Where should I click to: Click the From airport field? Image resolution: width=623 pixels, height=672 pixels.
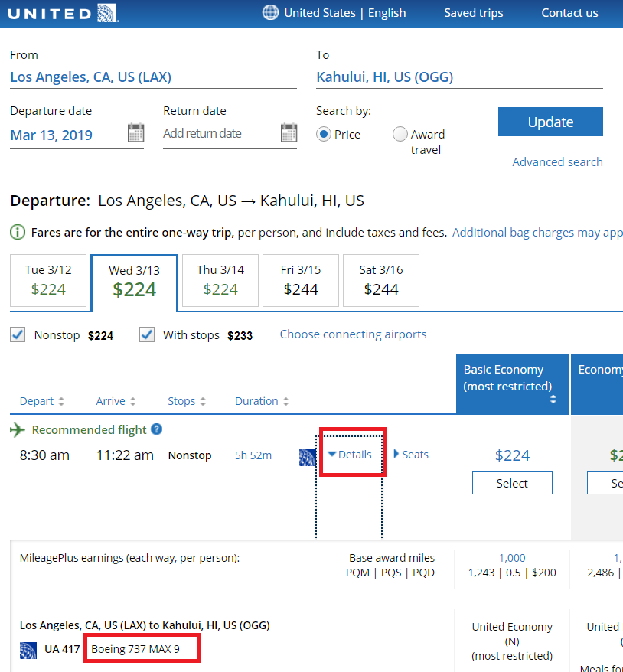[x=153, y=77]
